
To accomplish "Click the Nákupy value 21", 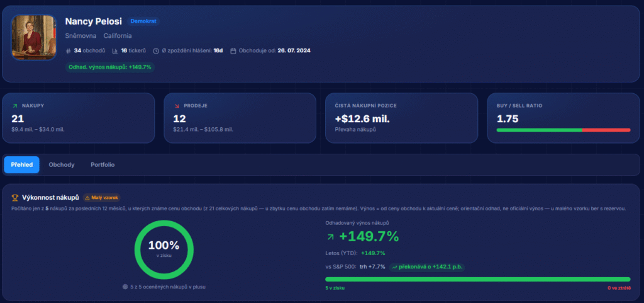I will [x=18, y=119].
